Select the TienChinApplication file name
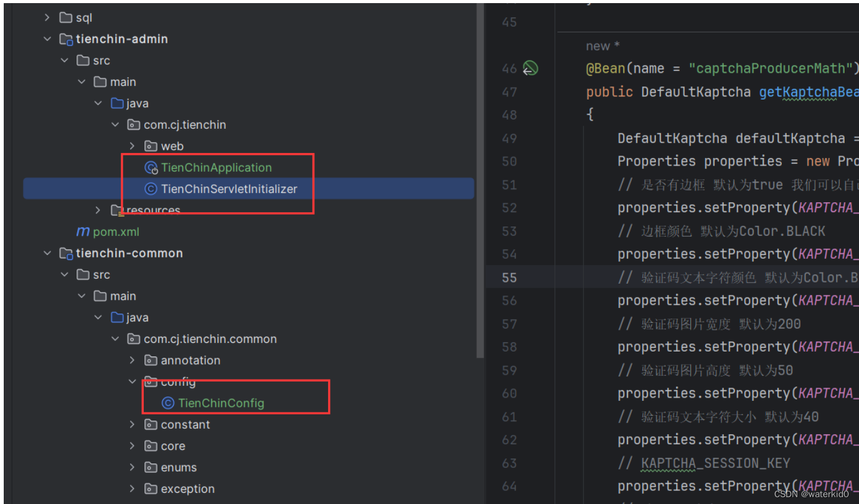This screenshot has height=504, width=859. (x=217, y=167)
